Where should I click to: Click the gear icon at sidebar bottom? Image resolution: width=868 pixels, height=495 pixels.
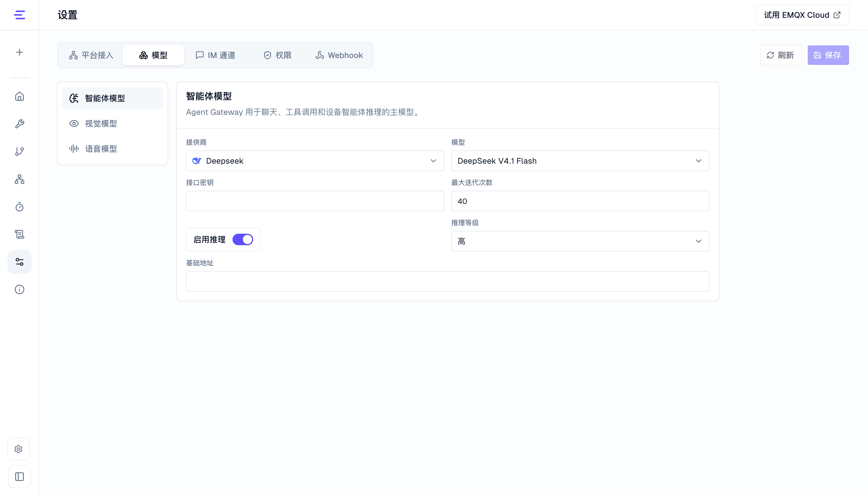[x=19, y=449]
